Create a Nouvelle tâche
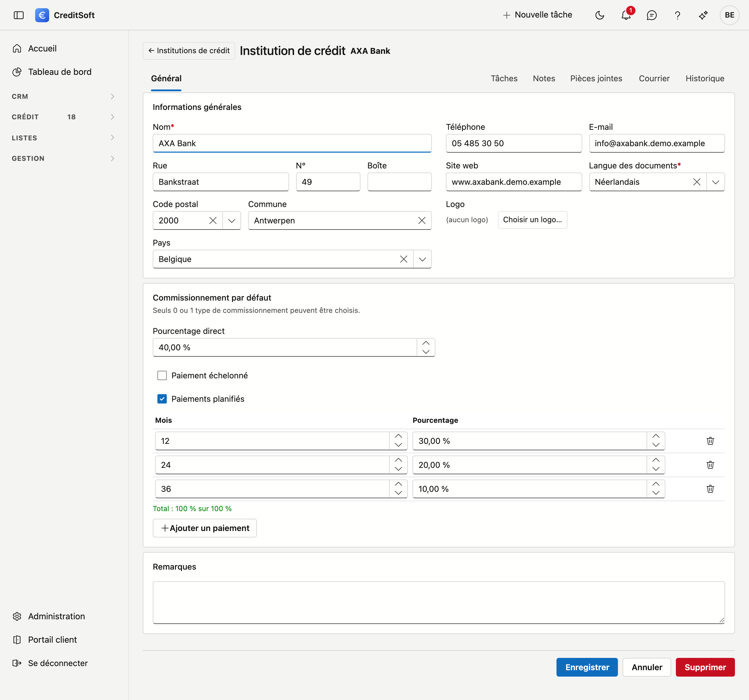749x700 pixels. coord(537,15)
